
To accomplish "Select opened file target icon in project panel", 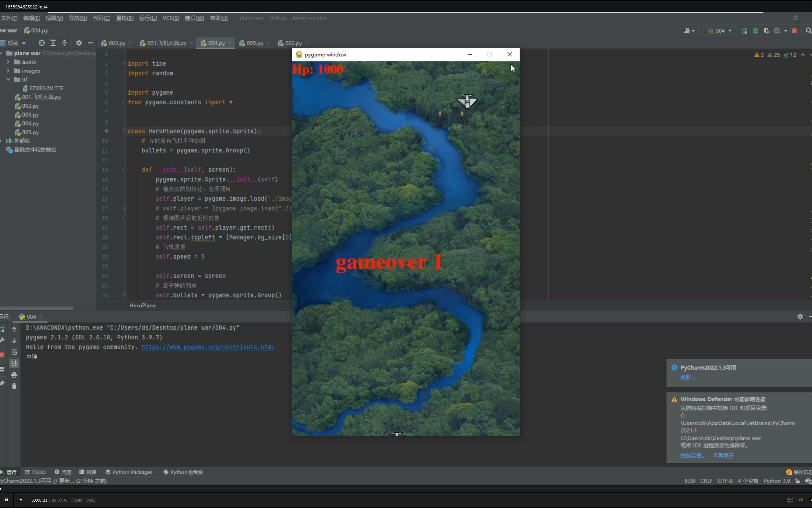I will click(42, 43).
